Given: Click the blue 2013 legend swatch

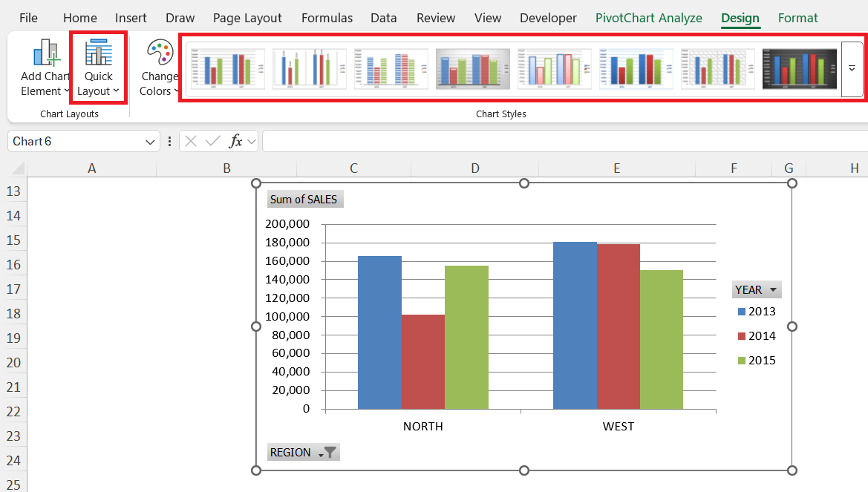Looking at the screenshot, I should point(741,312).
